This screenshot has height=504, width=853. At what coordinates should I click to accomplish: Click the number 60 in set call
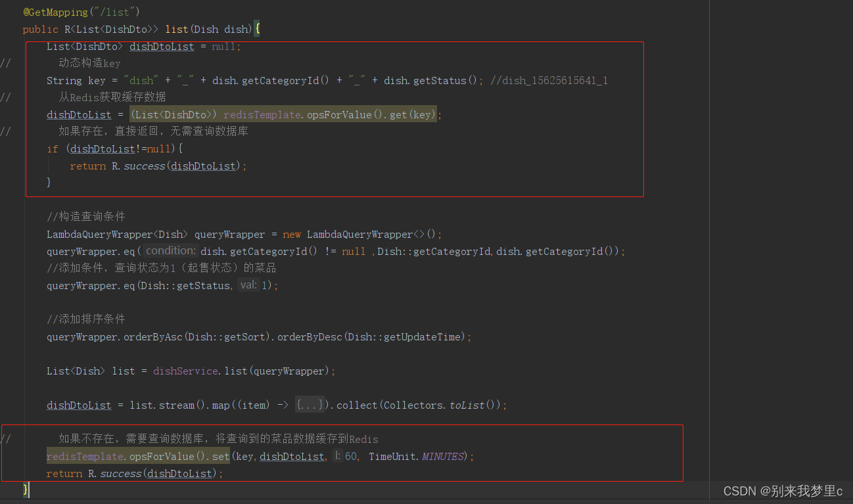click(x=351, y=456)
